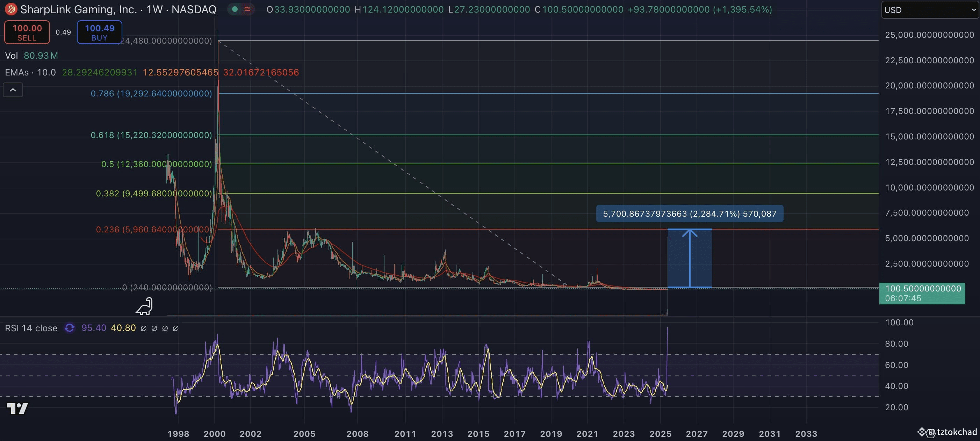This screenshot has width=980, height=441.
Task: Select the 0.236 Fibonacci level label
Action: coord(152,230)
